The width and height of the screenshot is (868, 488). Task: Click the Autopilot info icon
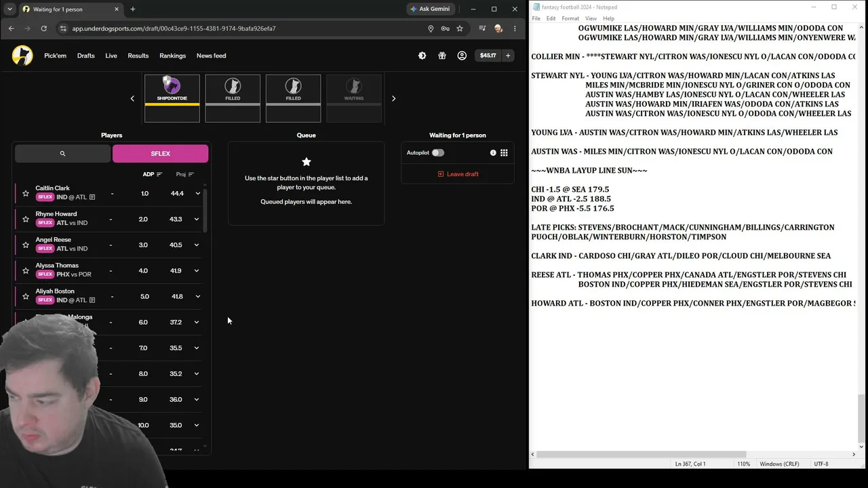[x=493, y=153]
